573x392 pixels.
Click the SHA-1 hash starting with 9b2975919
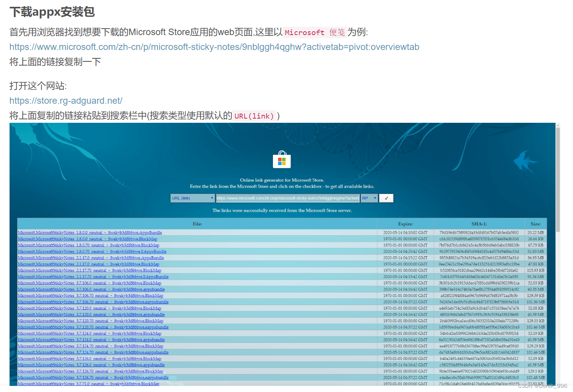[479, 252]
